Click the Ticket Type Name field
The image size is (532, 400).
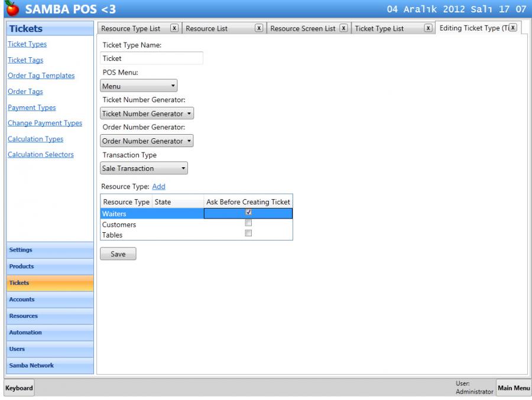point(152,58)
